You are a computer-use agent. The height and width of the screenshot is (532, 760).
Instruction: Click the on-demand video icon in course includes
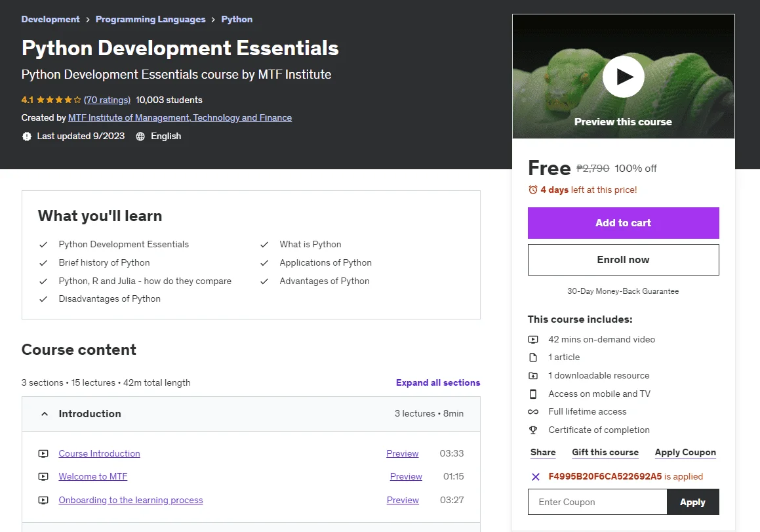pyautogui.click(x=533, y=340)
